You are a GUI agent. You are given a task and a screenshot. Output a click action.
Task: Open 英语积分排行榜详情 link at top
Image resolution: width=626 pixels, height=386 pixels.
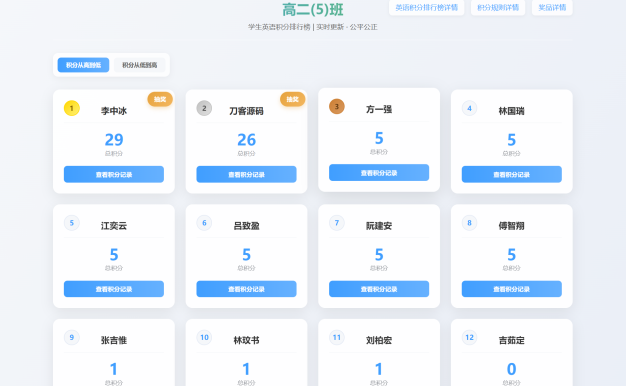[426, 7]
